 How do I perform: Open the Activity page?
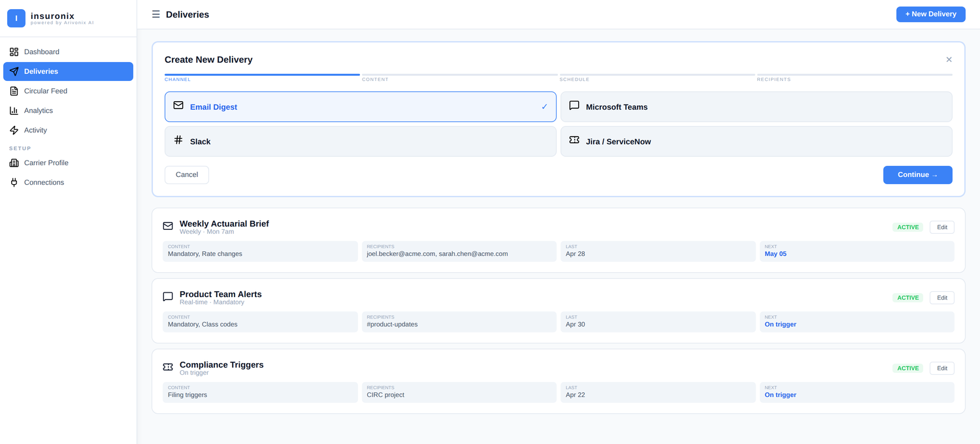point(68,130)
